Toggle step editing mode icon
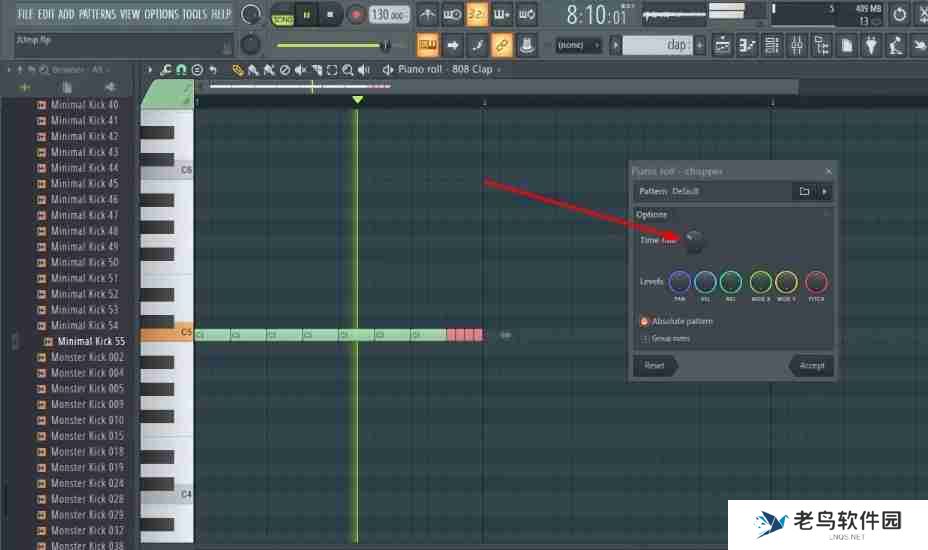 coord(478,45)
